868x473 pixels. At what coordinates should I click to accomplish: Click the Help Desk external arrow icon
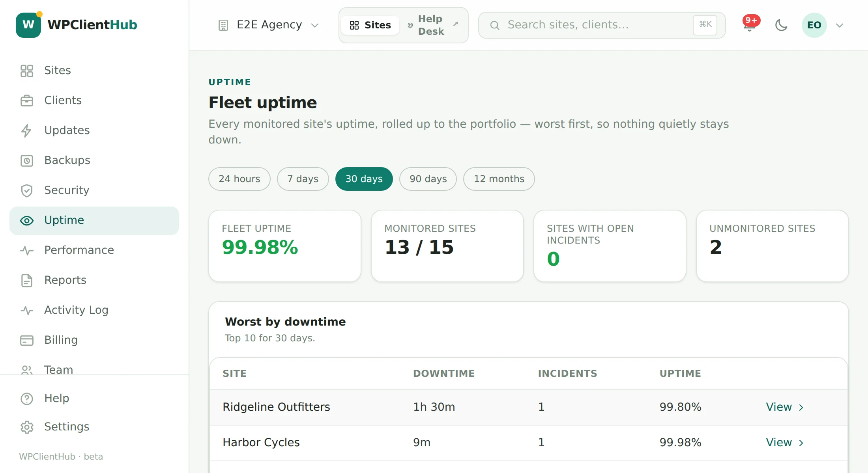(456, 24)
